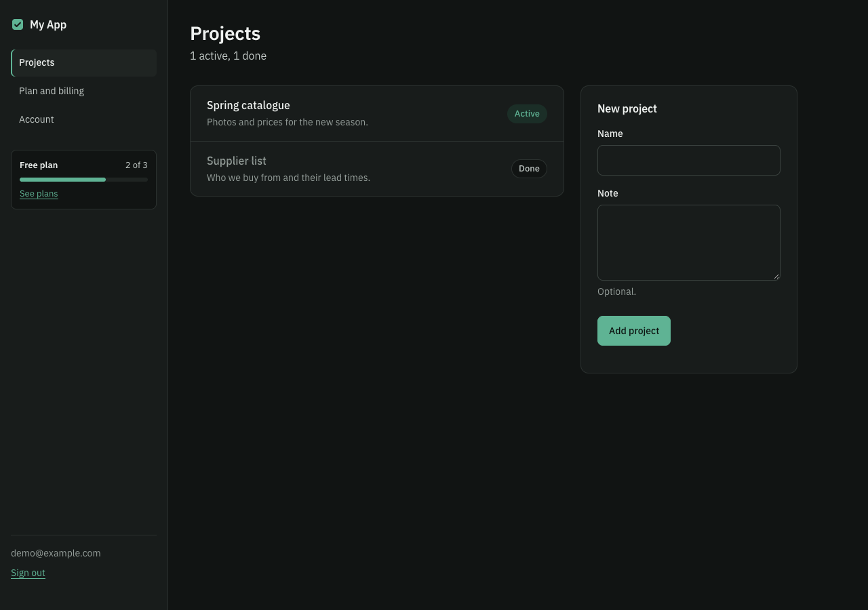
Task: Click the Free plan label
Action: 39,165
